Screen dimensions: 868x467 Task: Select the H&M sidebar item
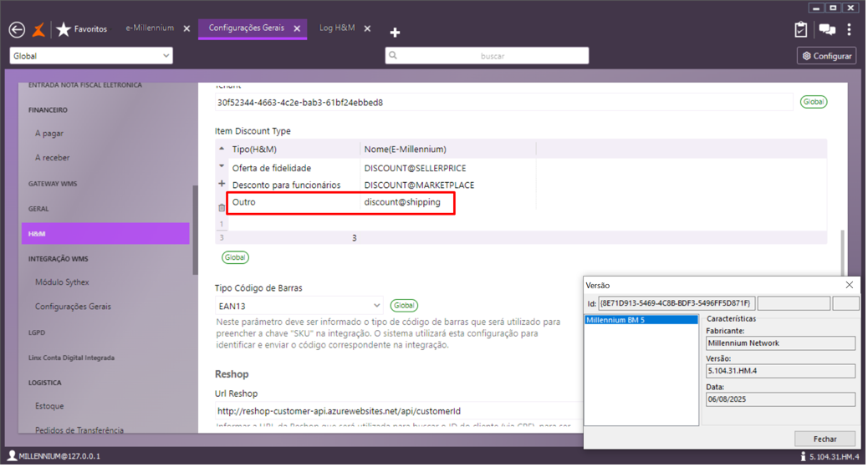tap(105, 234)
